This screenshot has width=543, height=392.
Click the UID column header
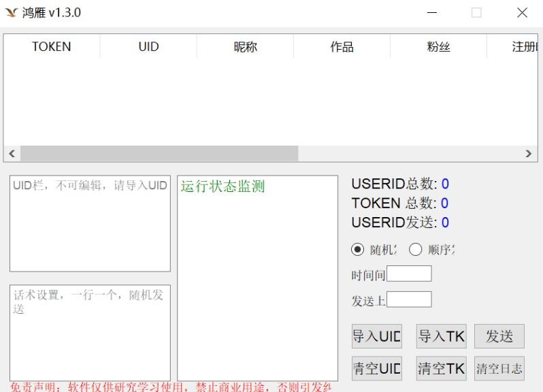tap(148, 47)
